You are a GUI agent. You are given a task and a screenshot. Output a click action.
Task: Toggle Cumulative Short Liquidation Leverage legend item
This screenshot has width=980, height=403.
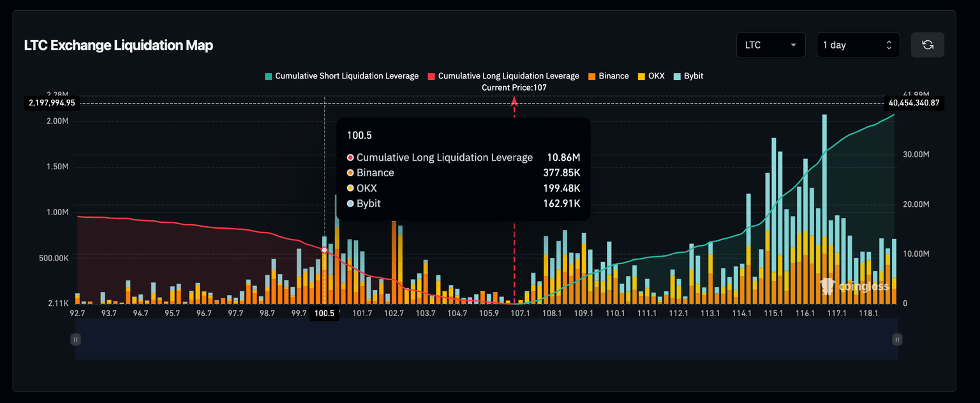point(341,76)
